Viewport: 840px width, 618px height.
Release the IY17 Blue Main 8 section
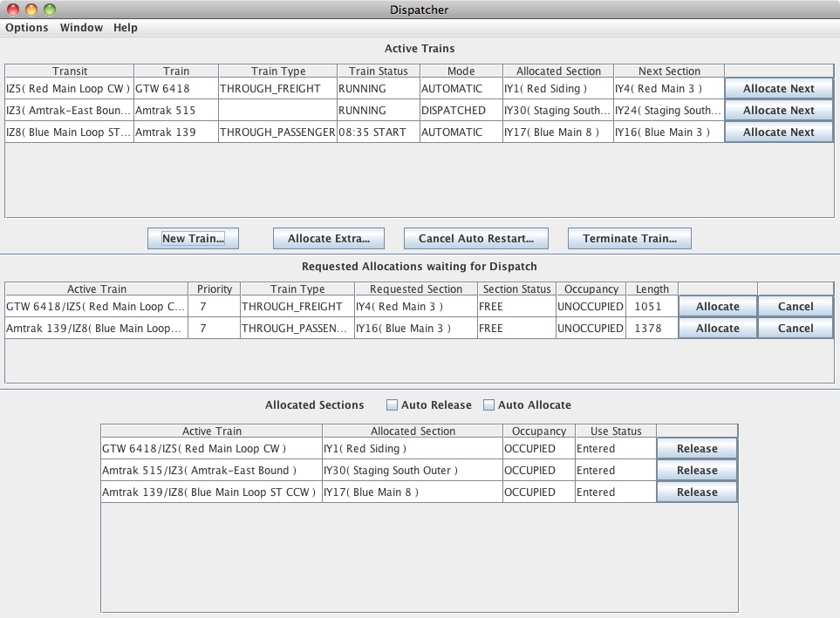click(x=696, y=492)
